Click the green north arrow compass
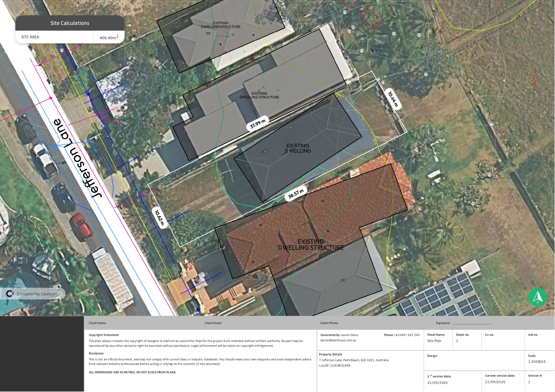 [538, 297]
